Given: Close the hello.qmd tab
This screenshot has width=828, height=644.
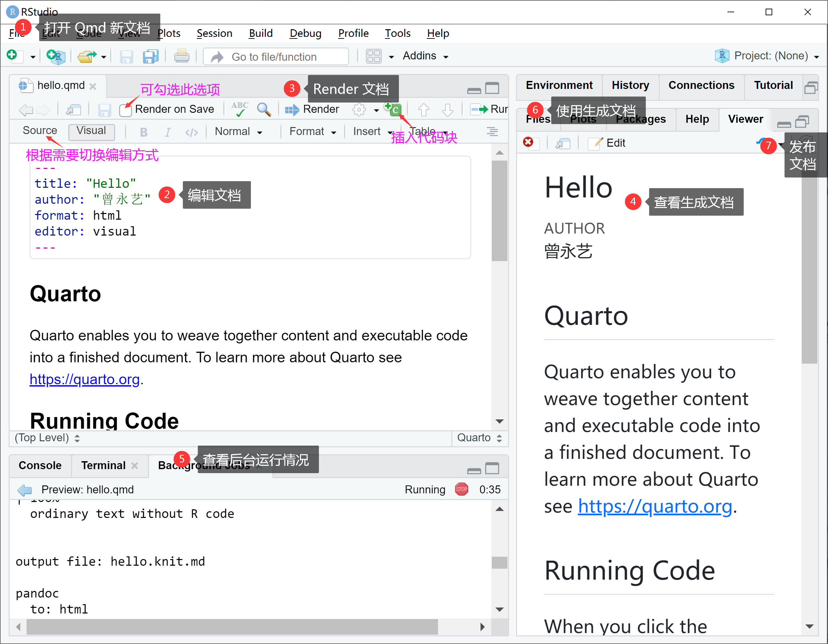Looking at the screenshot, I should pos(93,86).
